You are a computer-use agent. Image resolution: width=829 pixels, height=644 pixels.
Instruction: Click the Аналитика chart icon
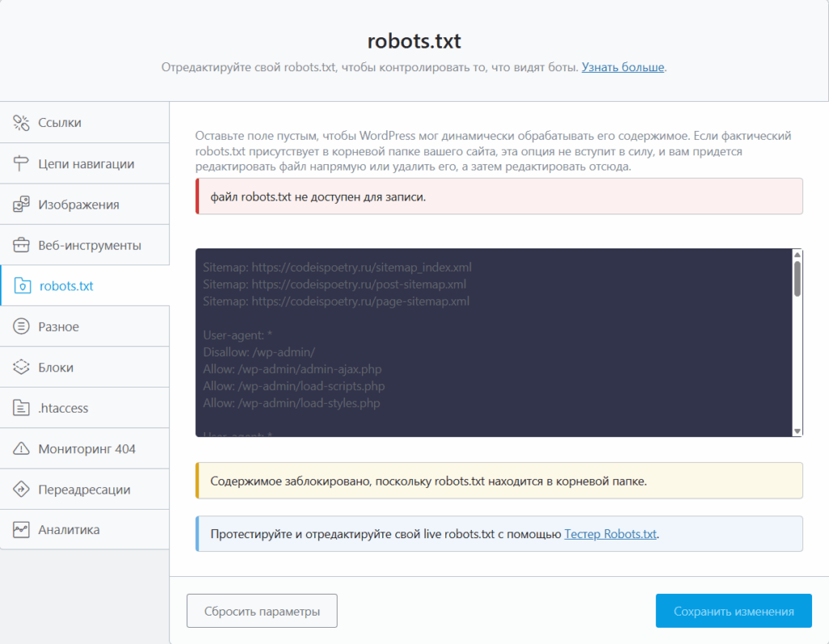click(x=21, y=530)
